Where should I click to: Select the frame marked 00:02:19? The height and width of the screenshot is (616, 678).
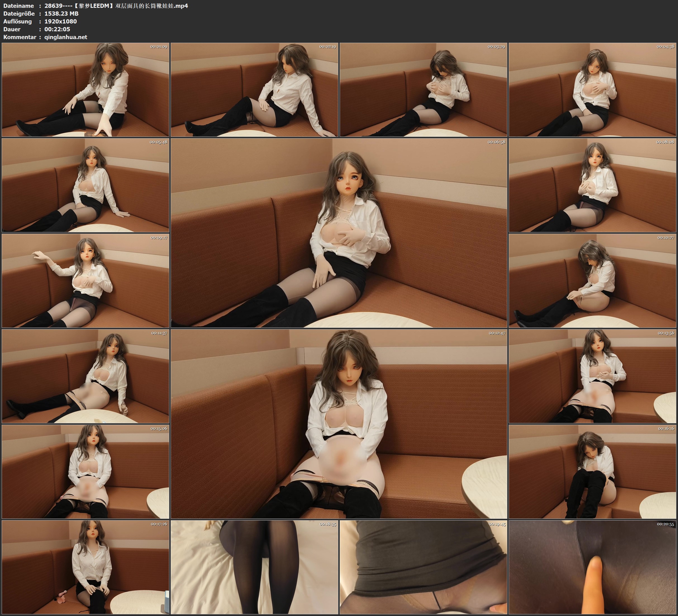click(254, 90)
